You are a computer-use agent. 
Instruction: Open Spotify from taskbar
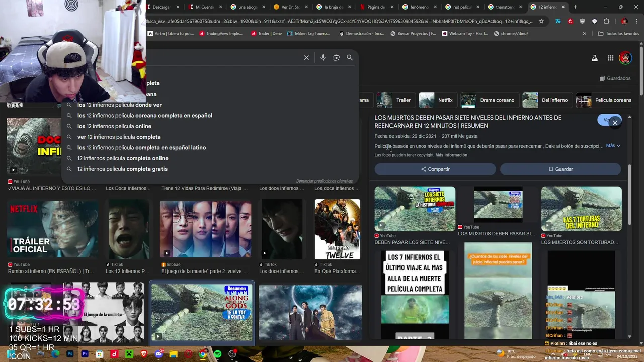point(218,354)
